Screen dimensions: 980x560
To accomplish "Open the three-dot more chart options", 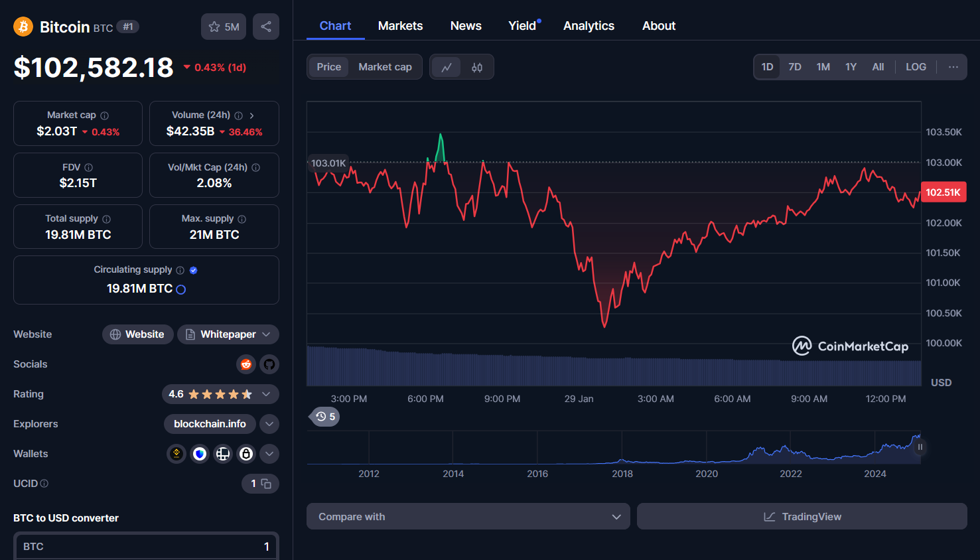I will pos(953,67).
